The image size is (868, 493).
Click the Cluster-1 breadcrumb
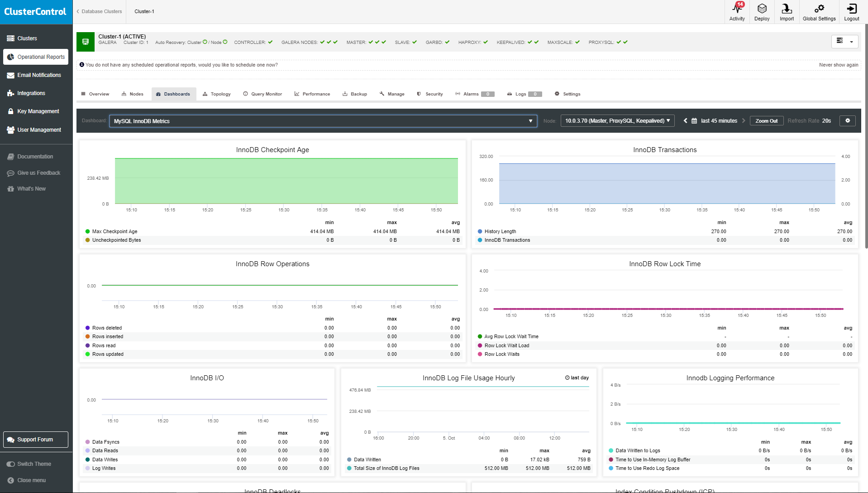point(144,11)
